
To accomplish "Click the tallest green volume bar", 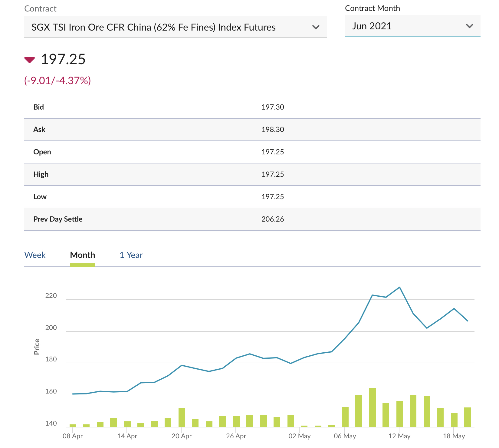I will point(373,407).
